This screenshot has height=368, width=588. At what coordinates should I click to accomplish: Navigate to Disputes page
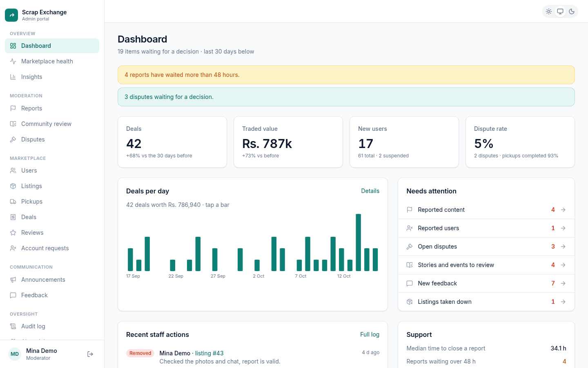[x=52, y=139]
